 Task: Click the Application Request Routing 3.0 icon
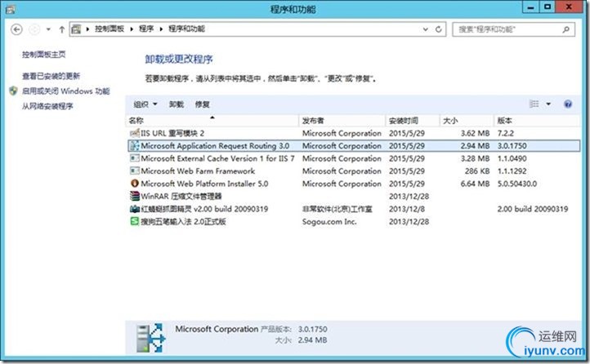(x=134, y=146)
